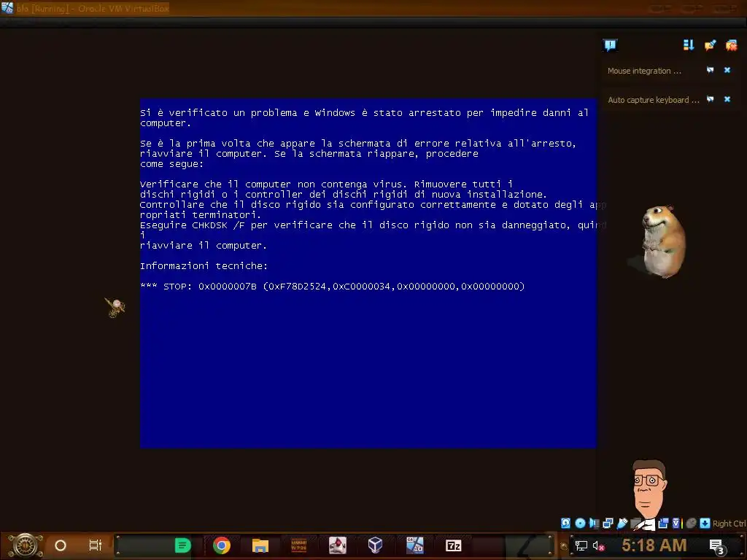Switch to the running VM taskbar icon
747x560 pixels.
coord(414,545)
